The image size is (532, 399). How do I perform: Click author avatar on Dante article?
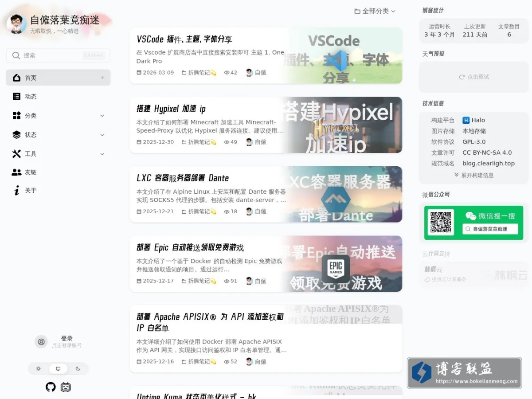point(249,211)
